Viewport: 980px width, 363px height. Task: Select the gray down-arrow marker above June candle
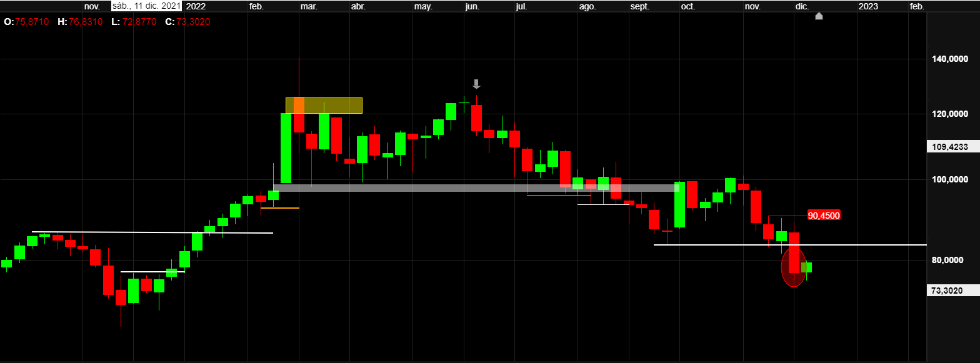(x=476, y=84)
